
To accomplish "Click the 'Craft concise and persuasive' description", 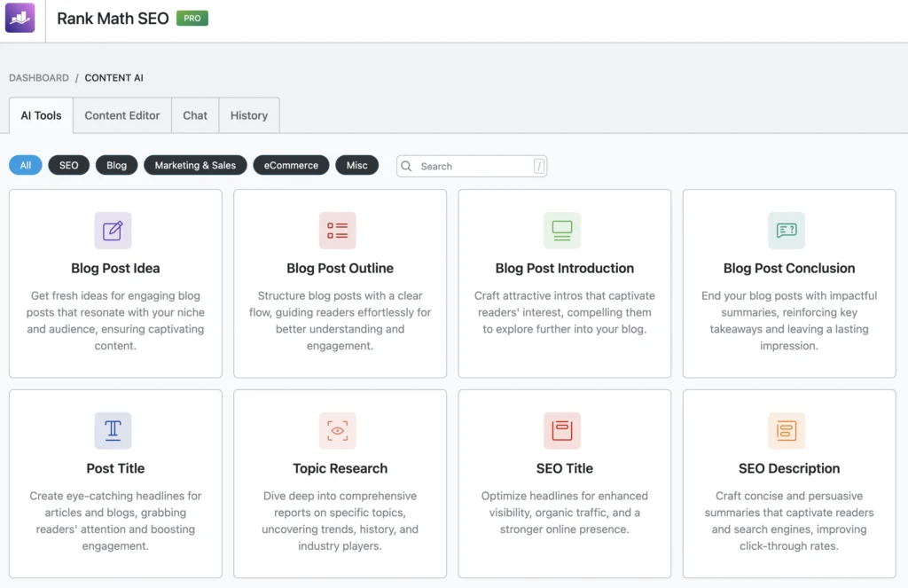I will pos(789,521).
